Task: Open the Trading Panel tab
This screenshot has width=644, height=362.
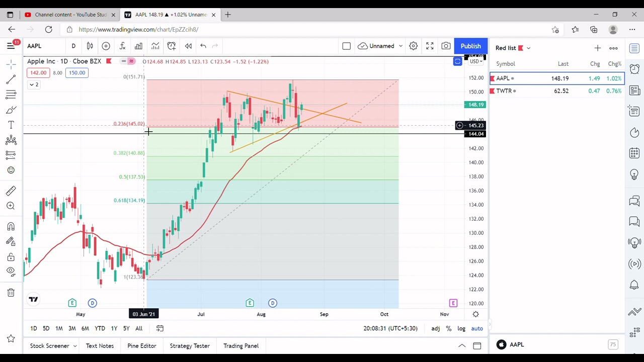Action: click(241, 346)
